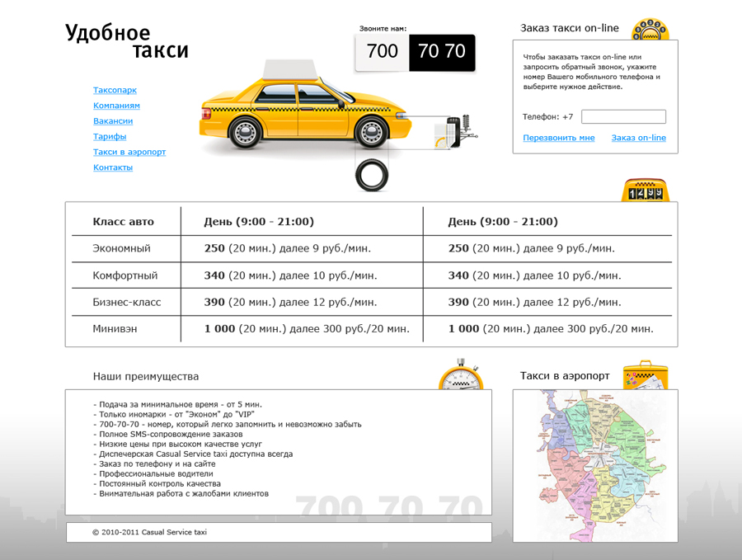Select the Бизнес-класс row label
Viewport: 742px width, 560px height.
point(127,302)
